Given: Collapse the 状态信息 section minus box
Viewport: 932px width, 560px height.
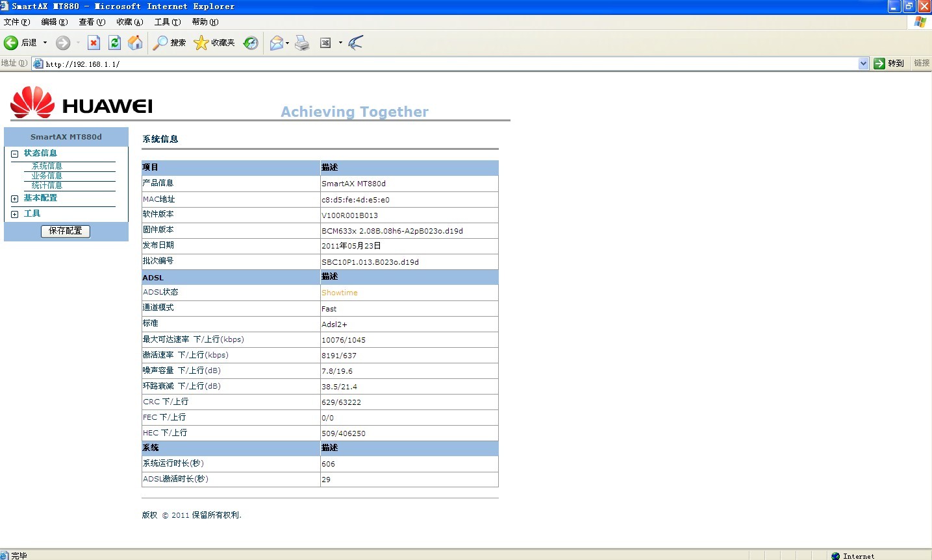Looking at the screenshot, I should pyautogui.click(x=14, y=154).
